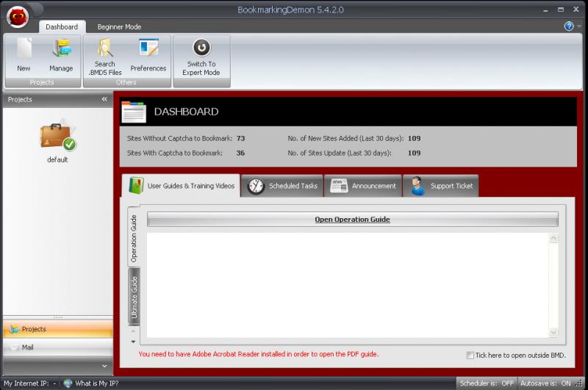The width and height of the screenshot is (588, 390).
Task: Click the Autosave is: ON status
Action: (545, 383)
